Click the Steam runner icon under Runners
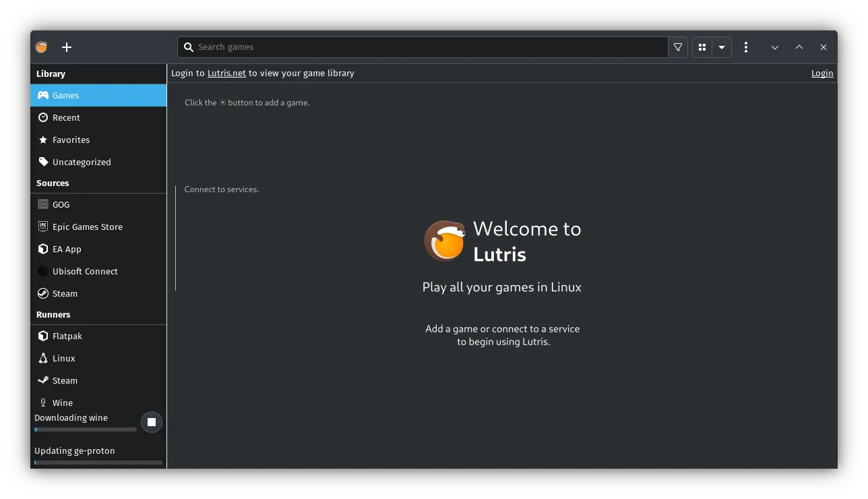This screenshot has height=499, width=868. (x=43, y=380)
